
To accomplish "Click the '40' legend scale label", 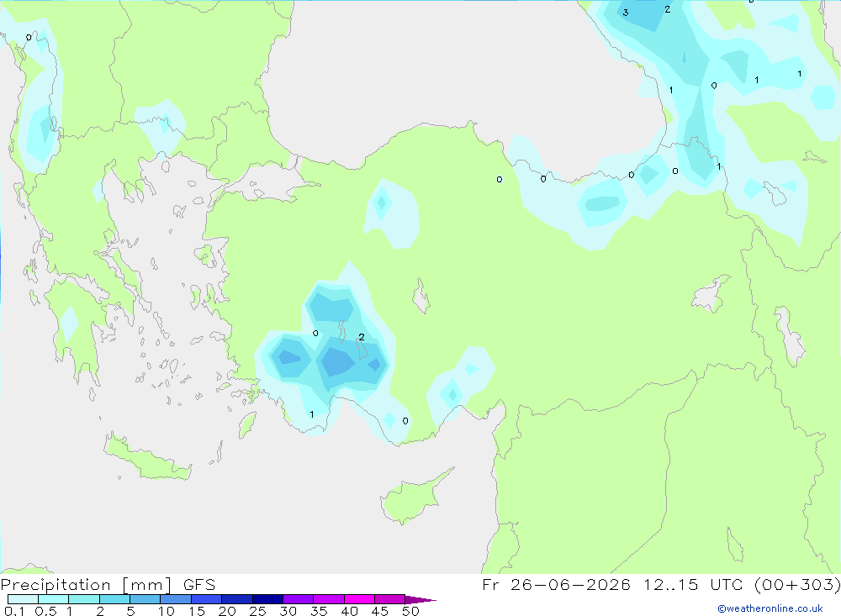I will pos(349,611).
